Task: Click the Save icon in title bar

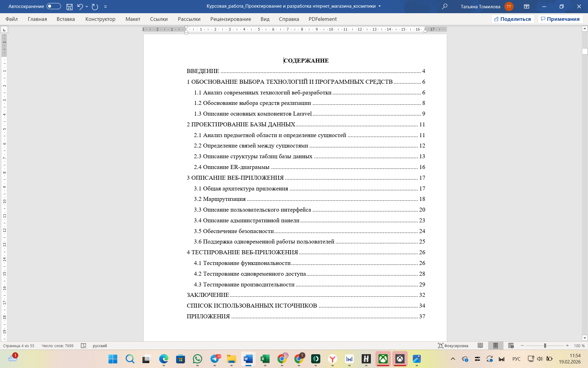Action: pyautogui.click(x=70, y=6)
